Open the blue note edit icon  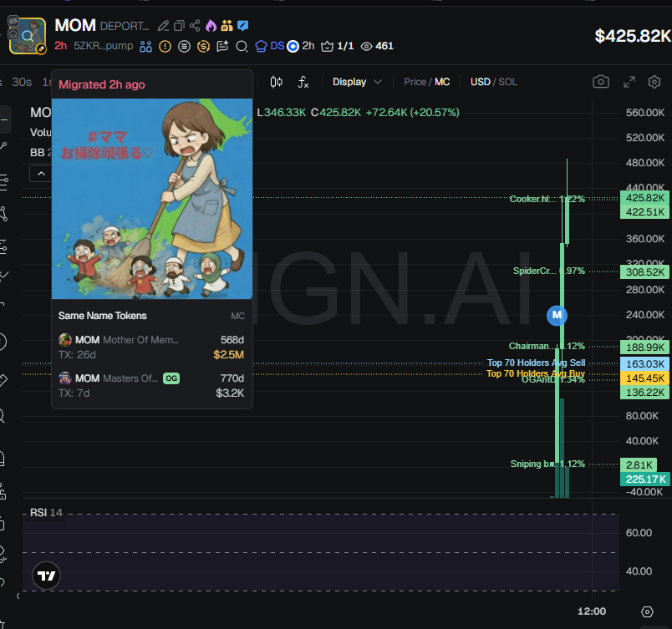[x=242, y=26]
